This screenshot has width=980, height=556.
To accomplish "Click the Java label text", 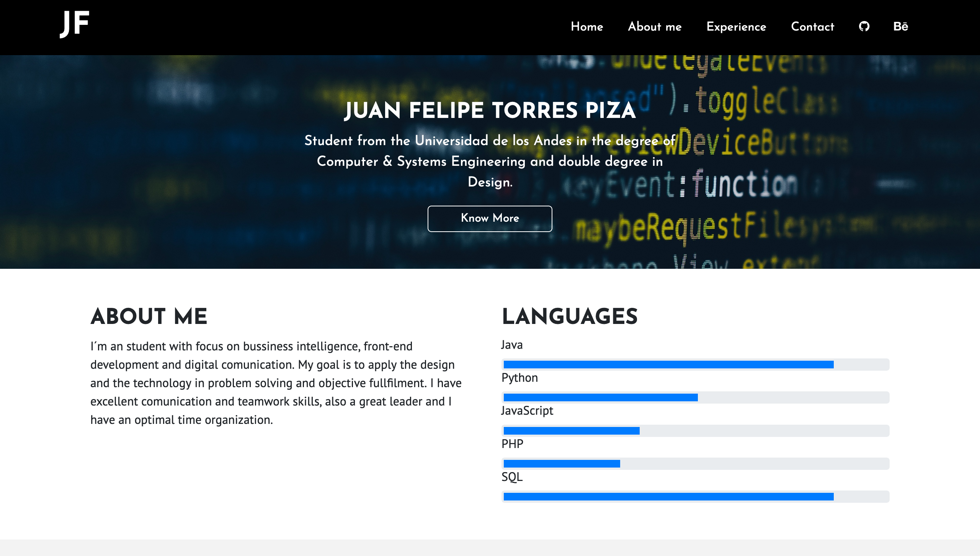I will point(512,345).
